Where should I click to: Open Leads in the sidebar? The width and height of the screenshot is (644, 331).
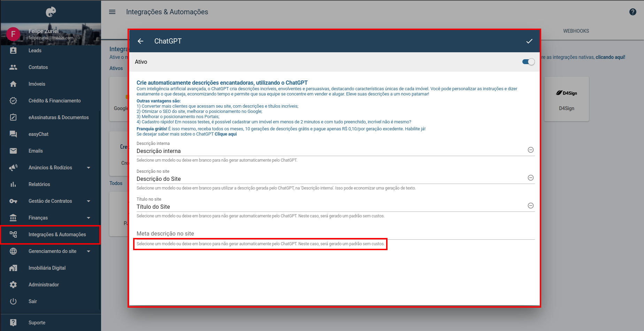point(51,51)
